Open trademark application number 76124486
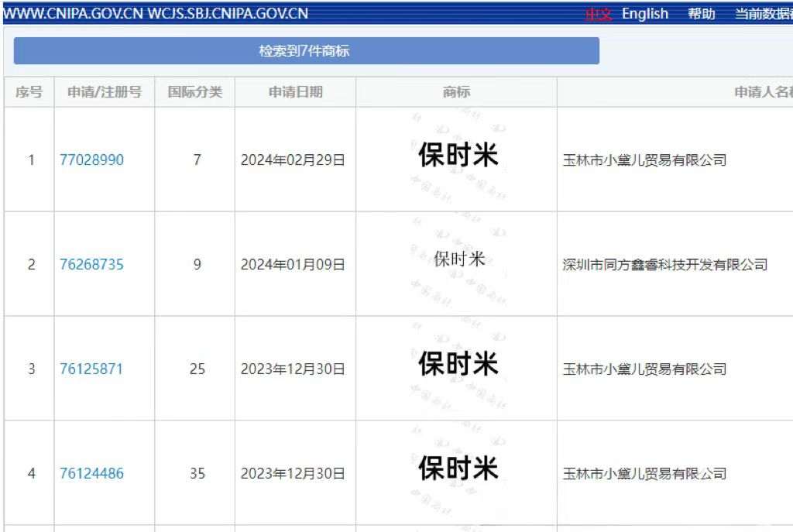793x532 pixels. coord(91,473)
